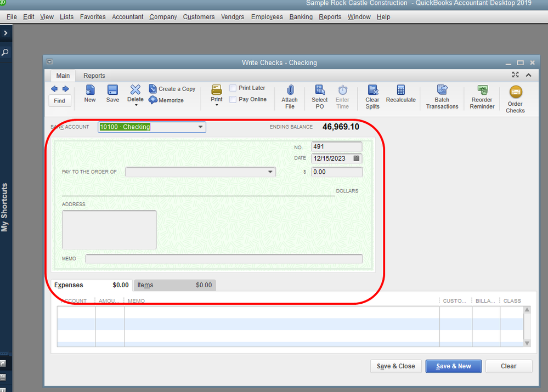
Task: Open Reorder Reminder
Action: point(482,97)
